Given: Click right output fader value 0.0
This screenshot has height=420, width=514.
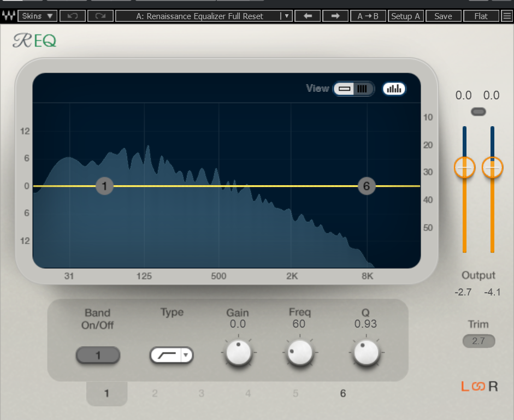Looking at the screenshot, I should click(492, 96).
